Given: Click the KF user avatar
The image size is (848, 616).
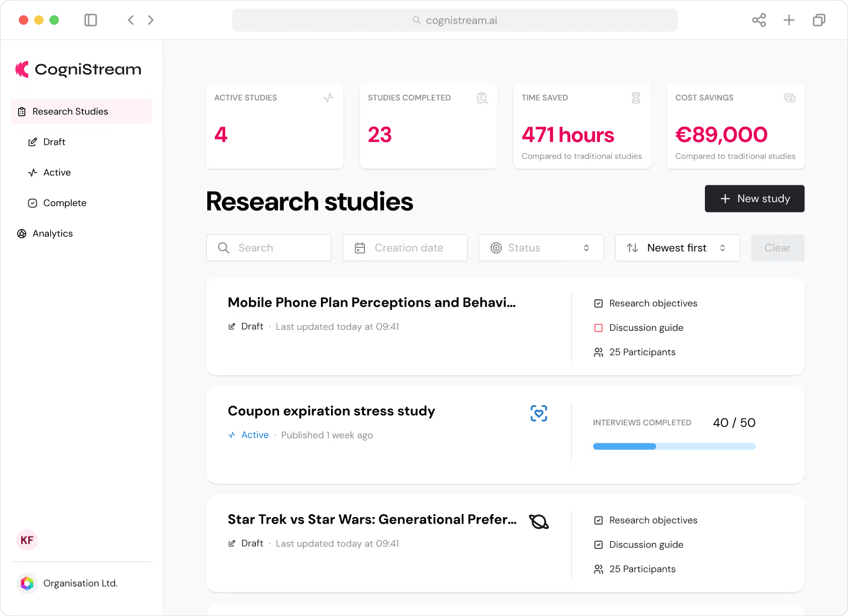Looking at the screenshot, I should [x=27, y=540].
